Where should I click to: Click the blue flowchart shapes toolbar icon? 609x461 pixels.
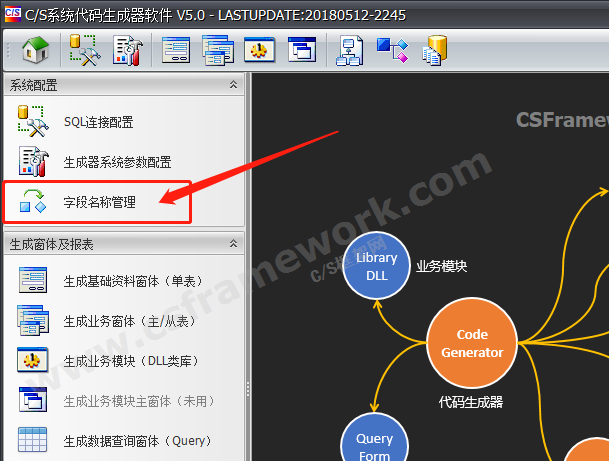click(391, 49)
